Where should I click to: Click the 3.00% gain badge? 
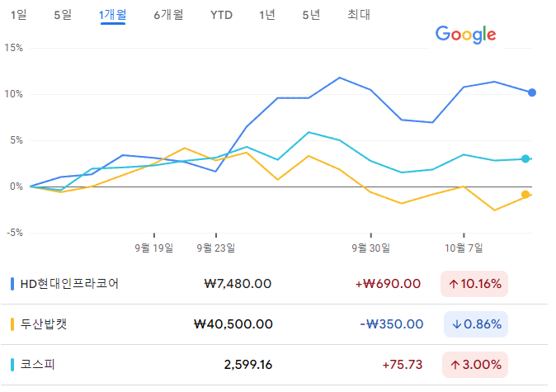tap(475, 365)
